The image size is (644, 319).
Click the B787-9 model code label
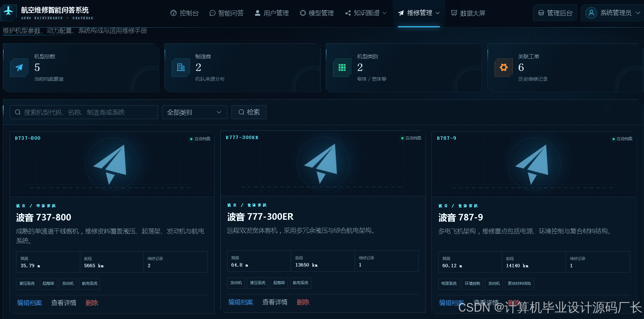(x=446, y=138)
